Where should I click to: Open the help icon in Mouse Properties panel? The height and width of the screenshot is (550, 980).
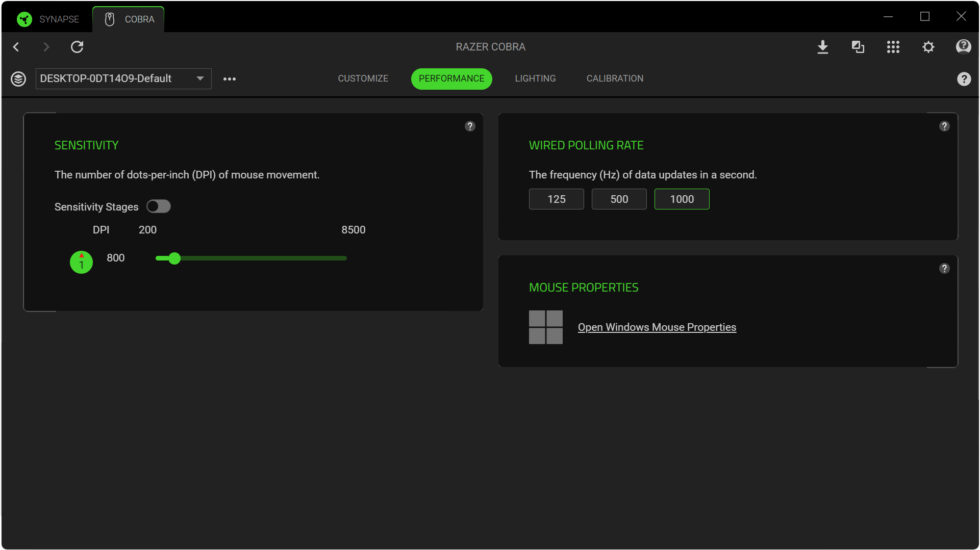pos(944,268)
